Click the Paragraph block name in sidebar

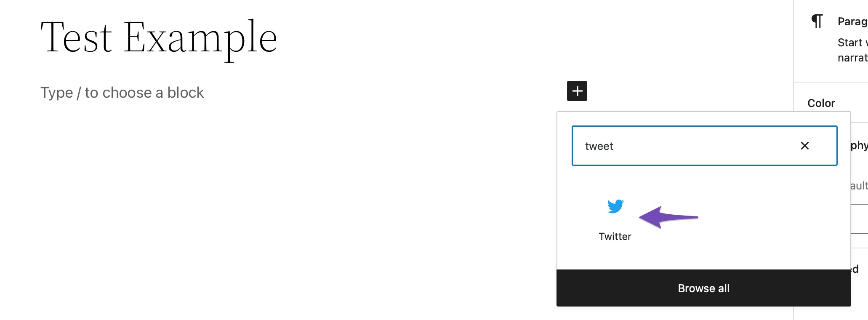pyautogui.click(x=852, y=21)
